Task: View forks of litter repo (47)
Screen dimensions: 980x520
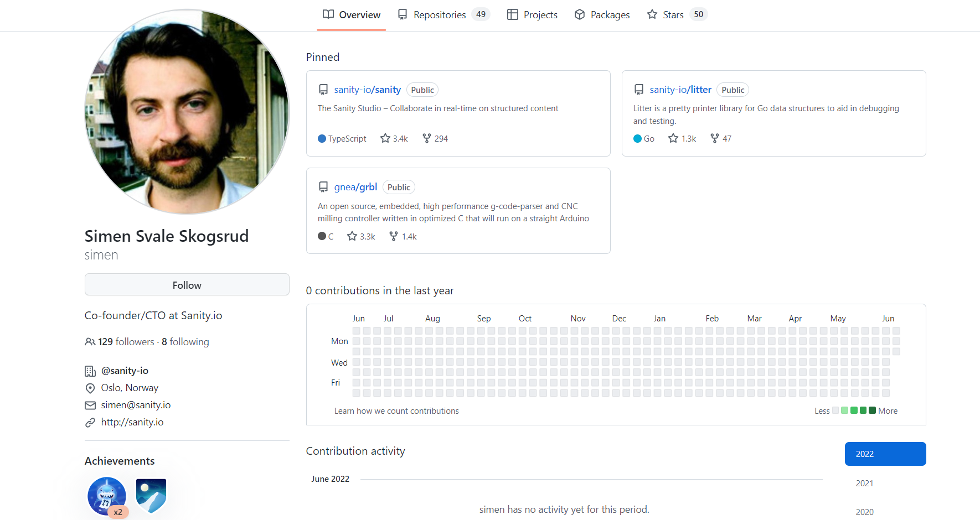Action: 721,138
